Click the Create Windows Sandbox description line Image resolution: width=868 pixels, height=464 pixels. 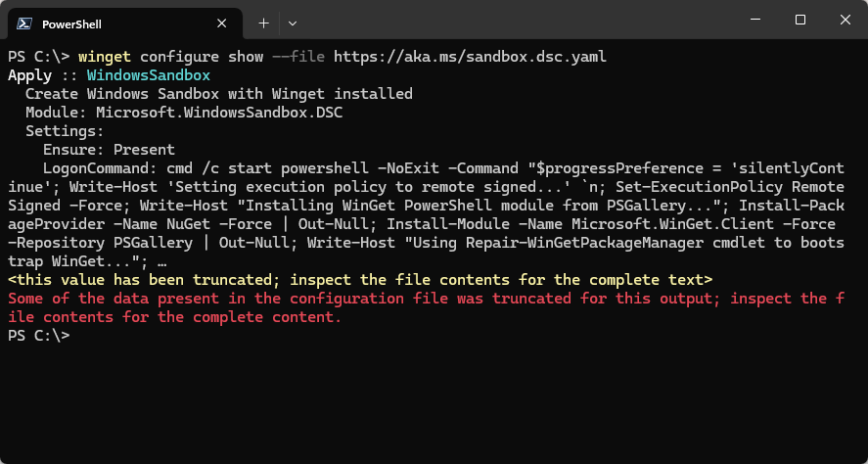point(218,94)
